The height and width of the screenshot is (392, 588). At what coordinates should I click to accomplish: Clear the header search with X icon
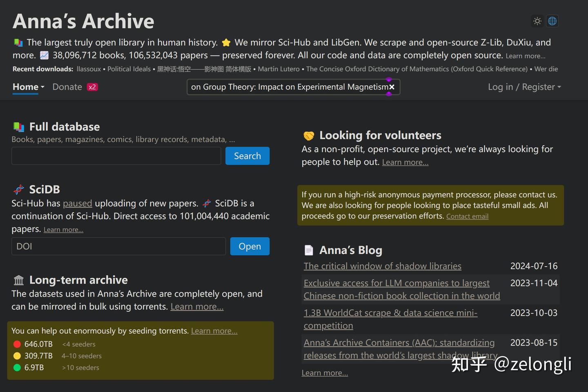(392, 87)
